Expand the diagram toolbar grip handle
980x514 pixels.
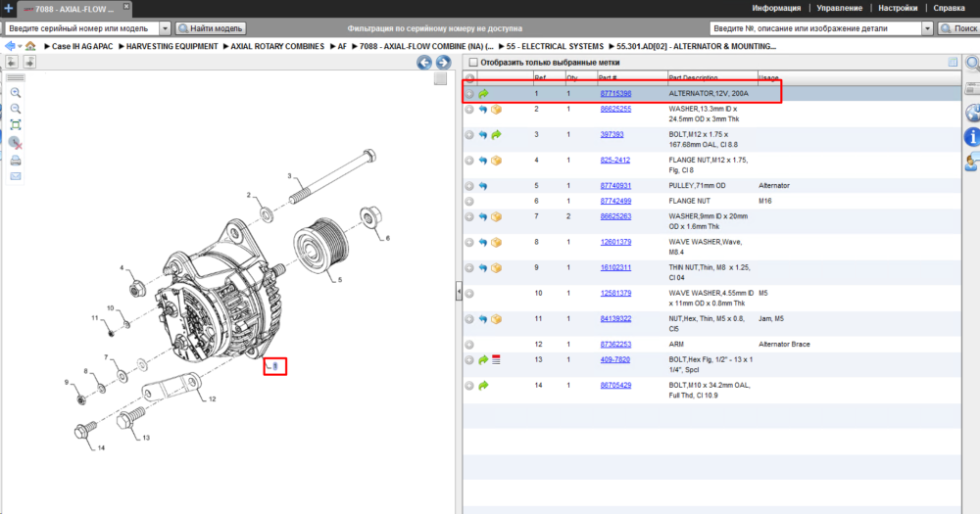(x=16, y=78)
